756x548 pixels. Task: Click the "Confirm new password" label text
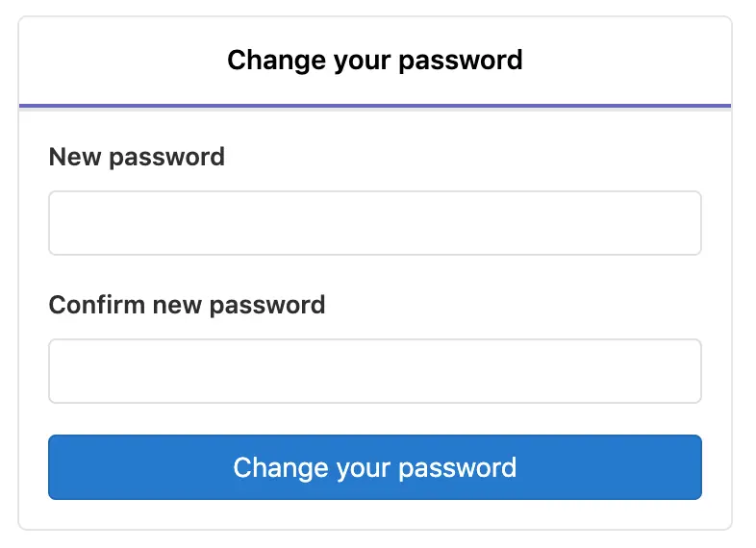tap(187, 305)
